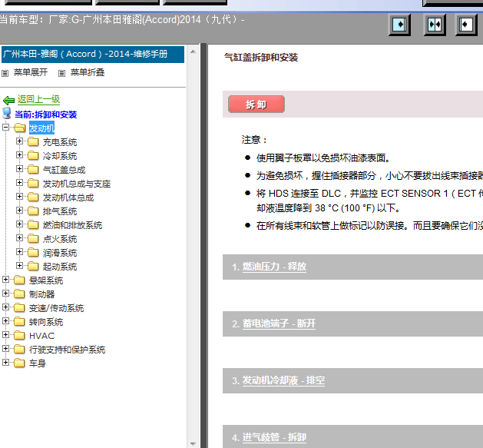Open the 发动机冷却液 - 排空 link
483x448 pixels.
283,380
